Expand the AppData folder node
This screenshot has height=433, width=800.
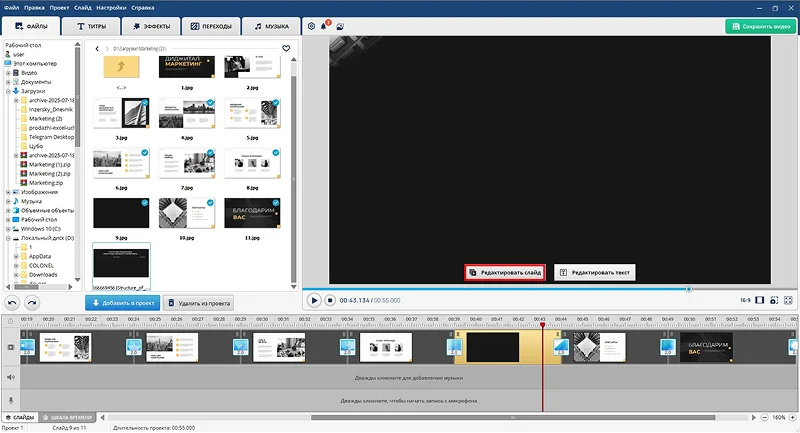[x=16, y=257]
